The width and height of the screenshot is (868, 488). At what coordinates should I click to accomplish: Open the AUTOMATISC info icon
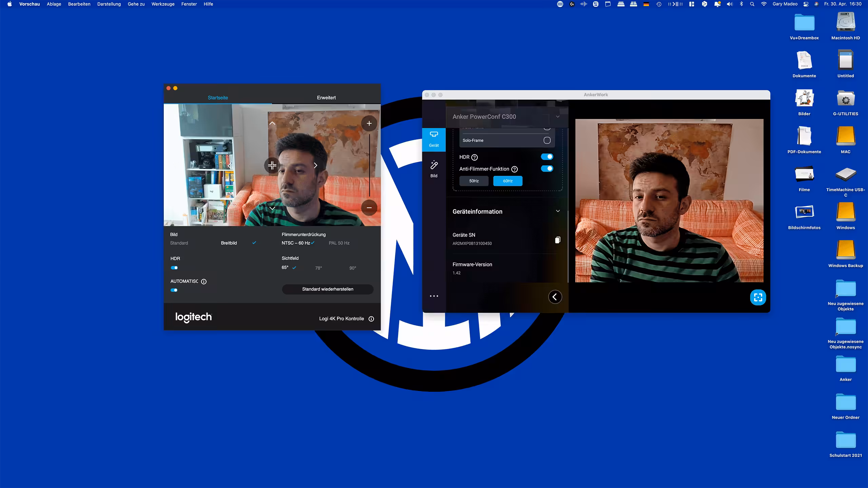tap(204, 282)
